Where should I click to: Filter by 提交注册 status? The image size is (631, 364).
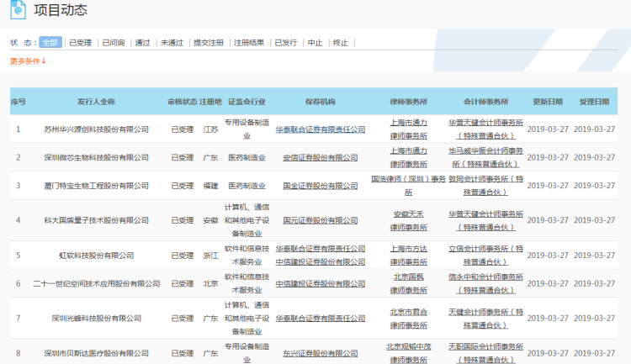(209, 43)
